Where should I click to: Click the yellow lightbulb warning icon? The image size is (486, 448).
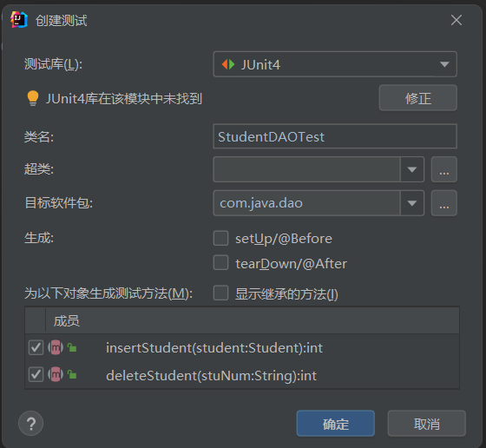coord(33,98)
